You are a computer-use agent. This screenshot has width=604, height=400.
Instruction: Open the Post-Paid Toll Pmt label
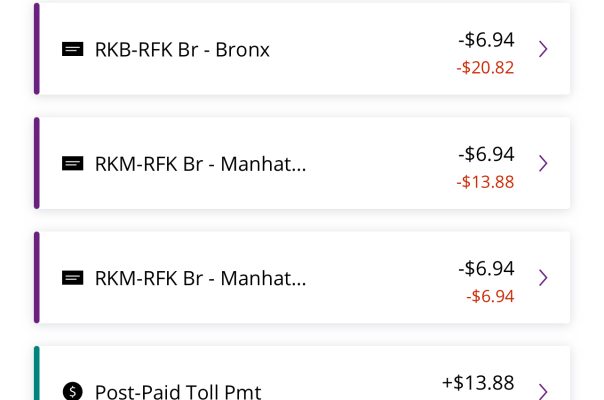[178, 391]
